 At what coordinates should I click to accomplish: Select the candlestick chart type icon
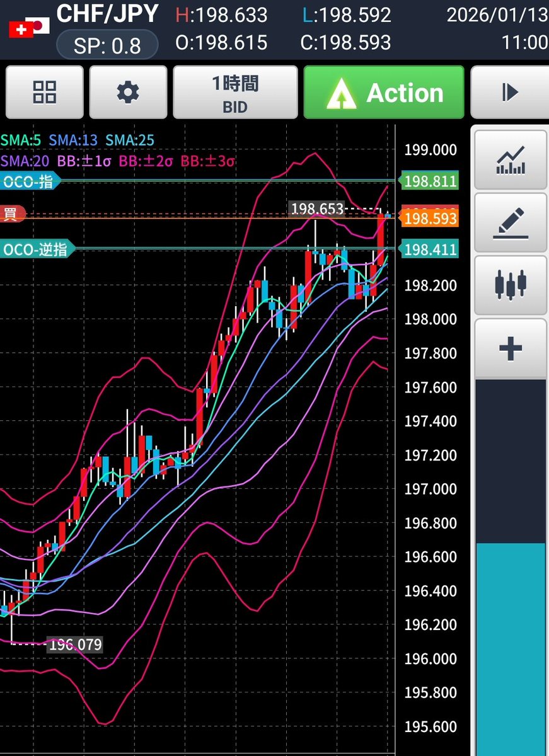(511, 285)
